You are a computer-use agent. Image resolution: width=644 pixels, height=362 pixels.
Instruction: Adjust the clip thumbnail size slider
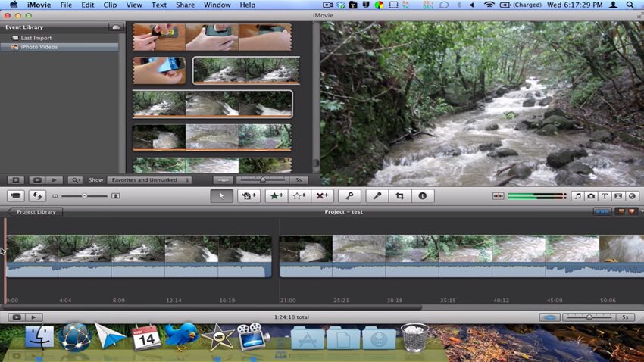84,196
